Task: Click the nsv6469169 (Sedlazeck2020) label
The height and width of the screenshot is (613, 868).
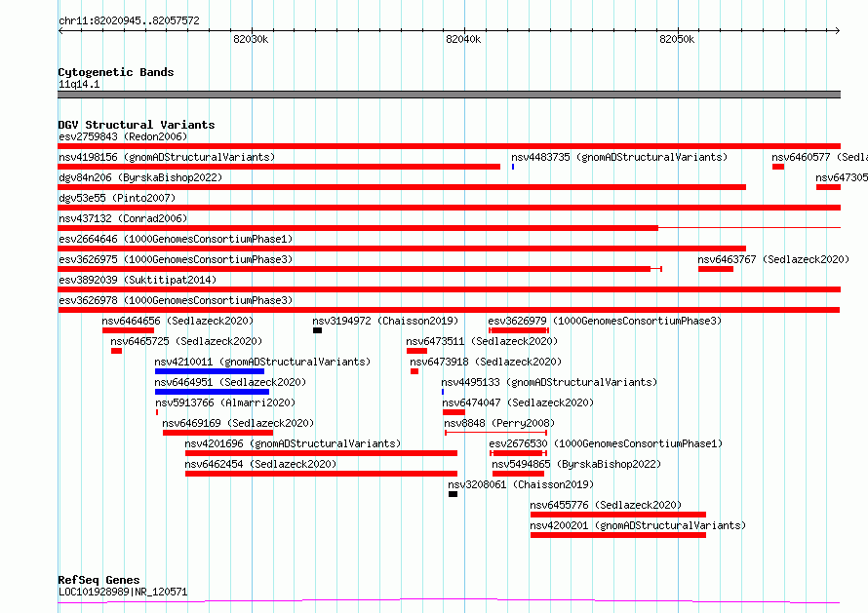Action: tap(238, 423)
